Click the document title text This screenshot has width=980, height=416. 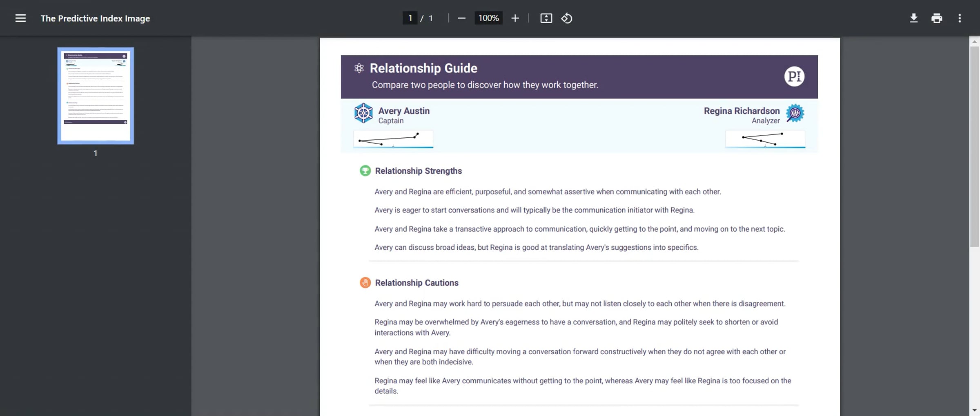95,18
